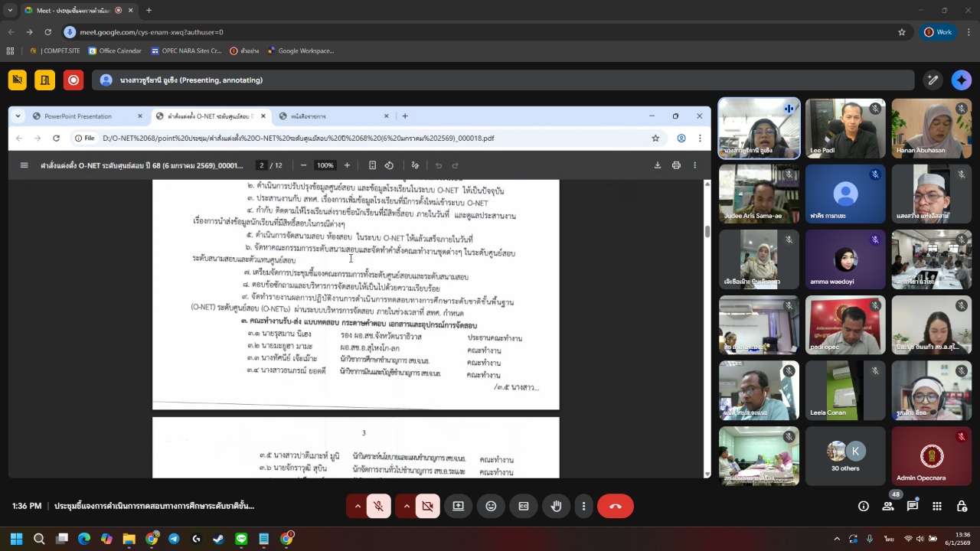This screenshot has height=551, width=980.
Task: Open the chat with everyone panel
Action: [913, 506]
